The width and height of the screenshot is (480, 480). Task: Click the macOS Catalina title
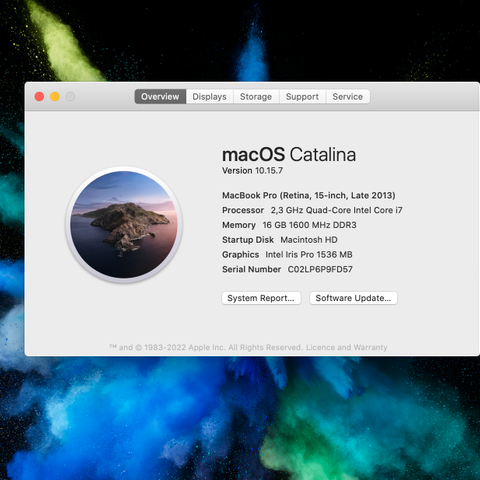[x=289, y=155]
